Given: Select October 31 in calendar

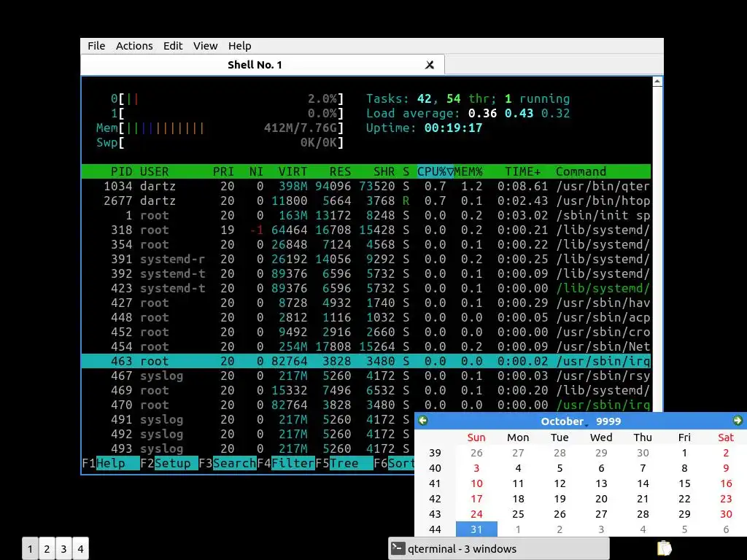Looking at the screenshot, I should [x=476, y=529].
